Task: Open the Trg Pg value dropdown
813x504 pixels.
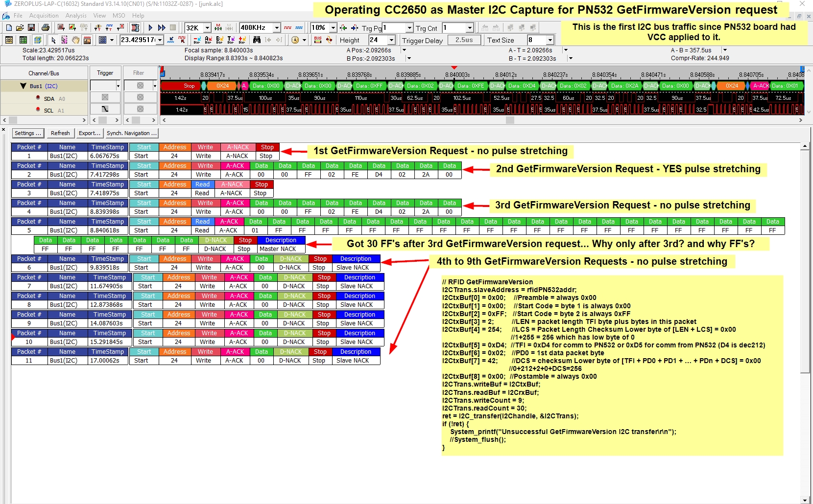Action: tap(409, 28)
